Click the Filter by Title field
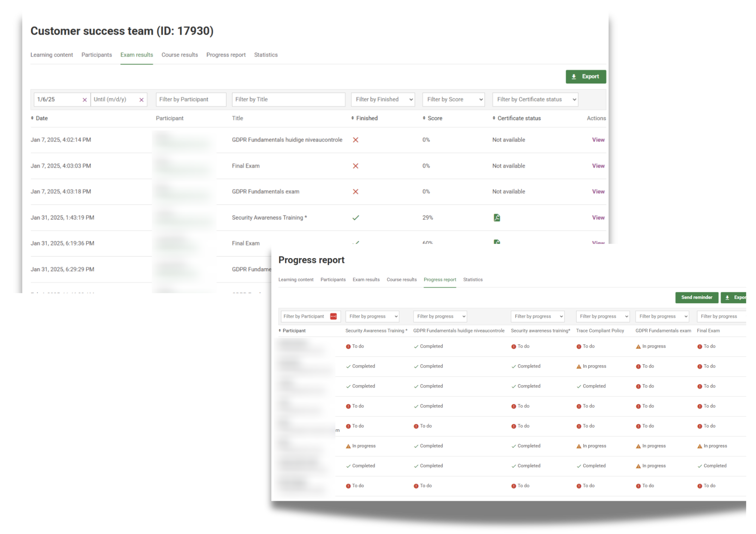The image size is (756, 534). [288, 100]
